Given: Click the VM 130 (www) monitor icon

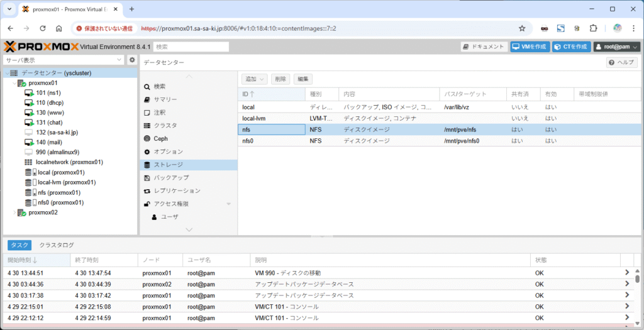Looking at the screenshot, I should click(x=29, y=113).
